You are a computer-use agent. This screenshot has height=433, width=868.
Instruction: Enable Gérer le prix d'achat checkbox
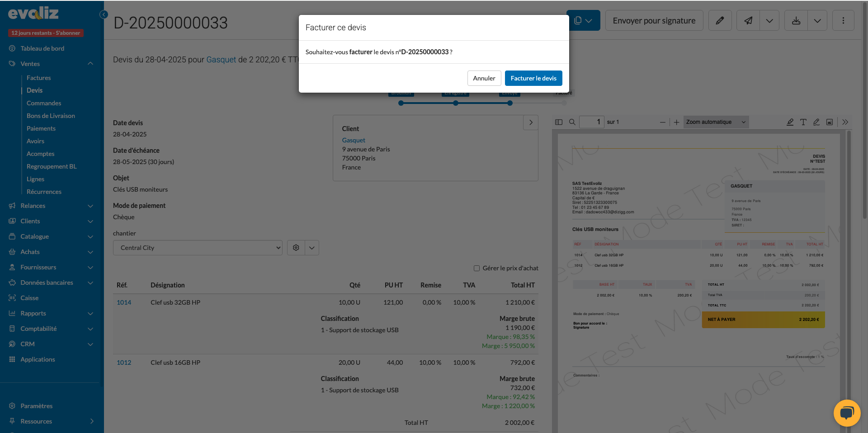tap(476, 268)
